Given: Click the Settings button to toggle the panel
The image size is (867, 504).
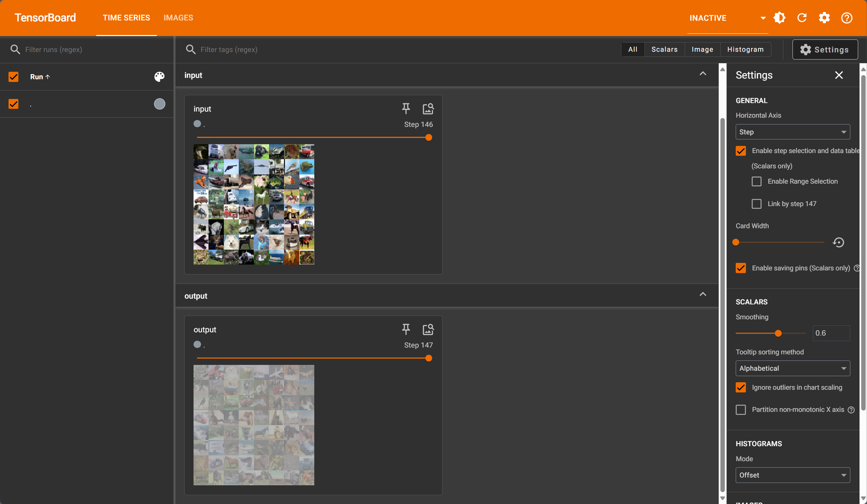Looking at the screenshot, I should click(x=825, y=49).
